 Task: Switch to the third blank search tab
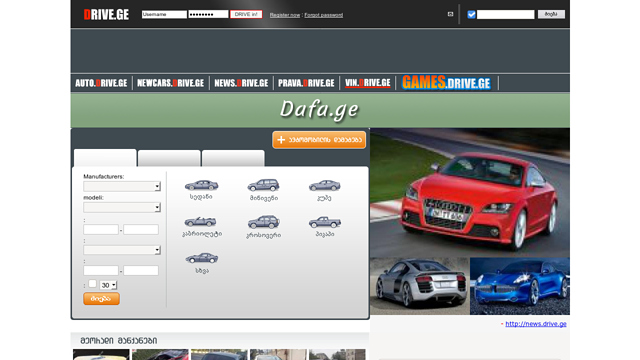point(233,158)
